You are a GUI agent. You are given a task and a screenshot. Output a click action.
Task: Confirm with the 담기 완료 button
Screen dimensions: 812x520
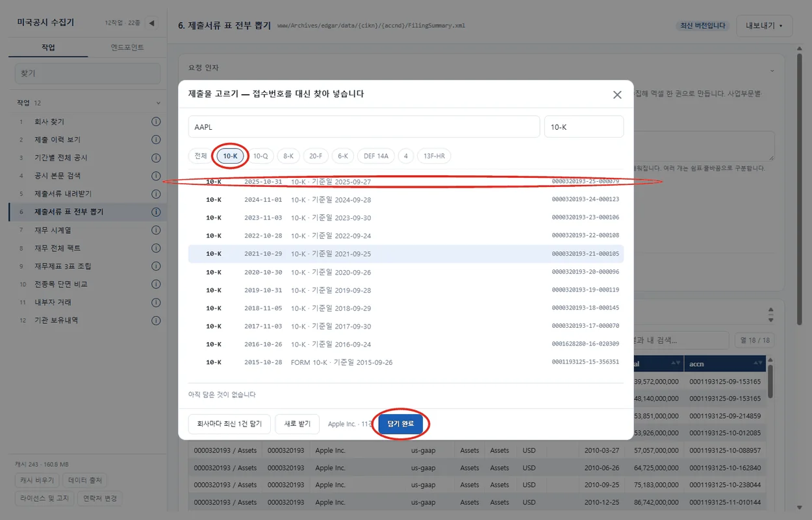coord(401,424)
